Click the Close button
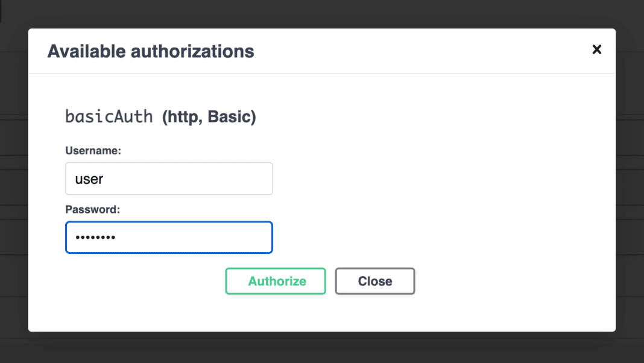 pyautogui.click(x=374, y=281)
